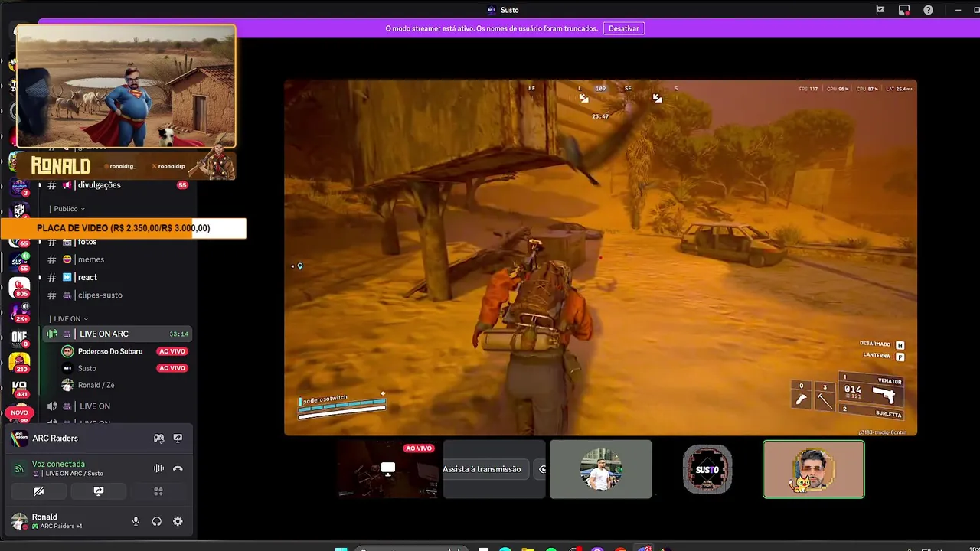
Task: Open the fotos channel
Action: click(x=116, y=242)
